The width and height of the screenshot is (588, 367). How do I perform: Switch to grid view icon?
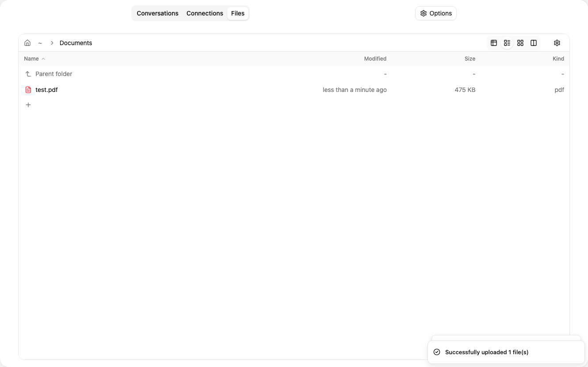520,43
